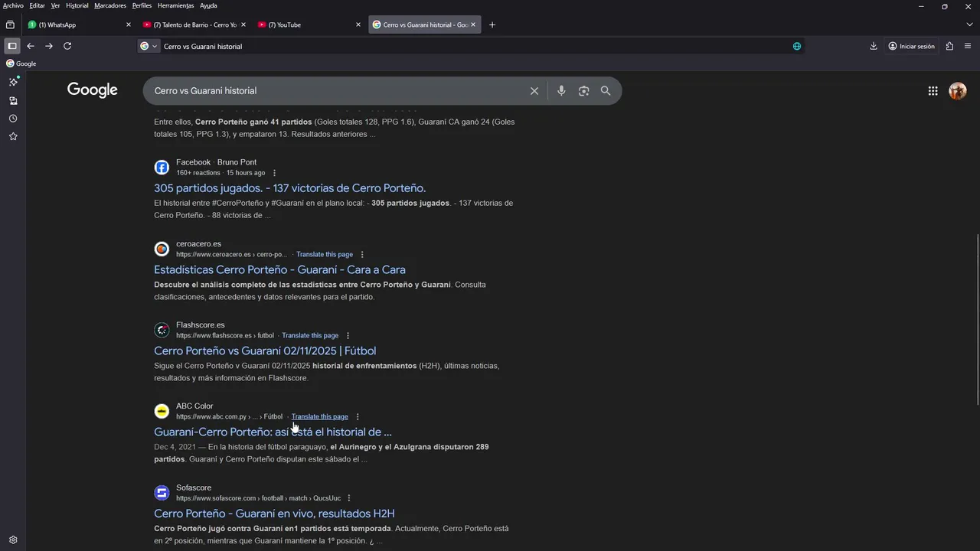Start voice search with microphone icon
Screen dimensions: 980x551
561,91
